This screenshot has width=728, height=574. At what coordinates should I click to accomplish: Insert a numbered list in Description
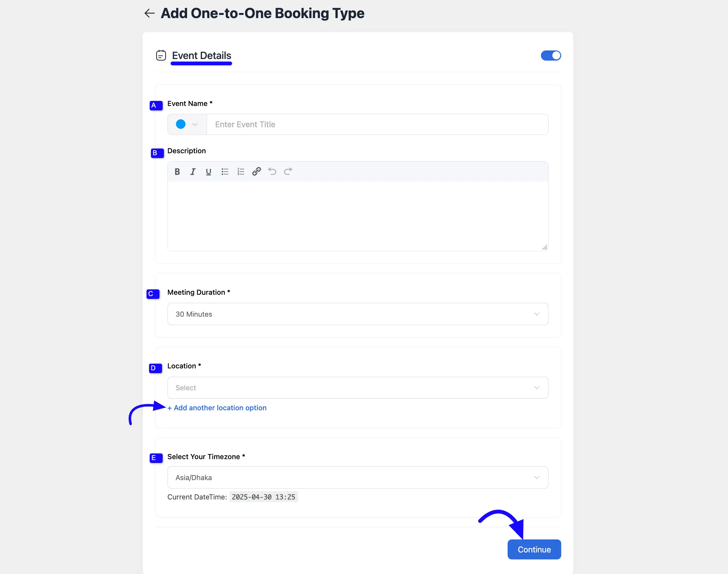pyautogui.click(x=241, y=172)
